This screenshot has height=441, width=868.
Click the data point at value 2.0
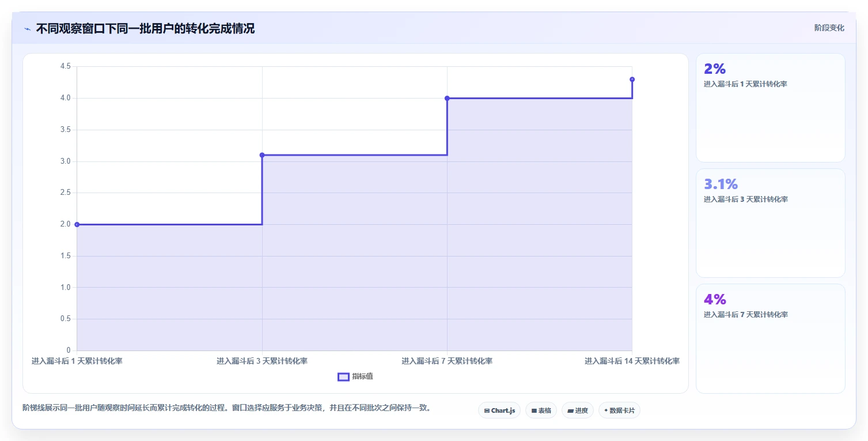click(x=77, y=224)
